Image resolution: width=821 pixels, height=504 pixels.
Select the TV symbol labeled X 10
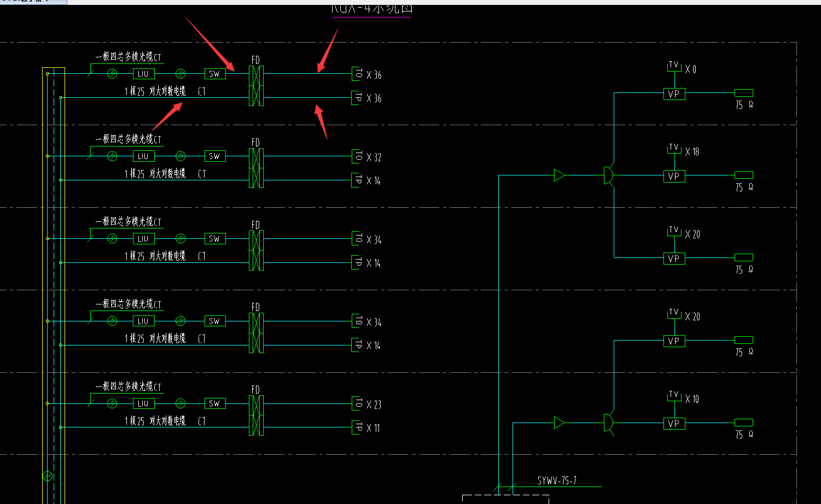pos(674,395)
